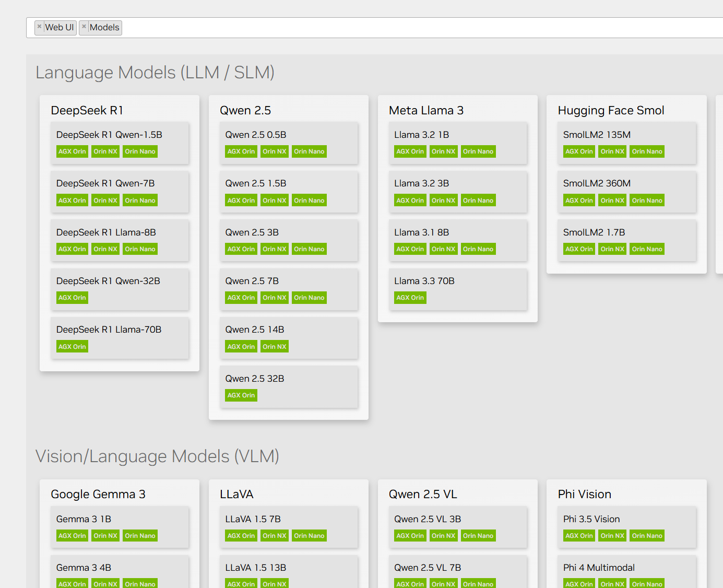Click the Qwen 2.5 VL group heading

(x=423, y=494)
